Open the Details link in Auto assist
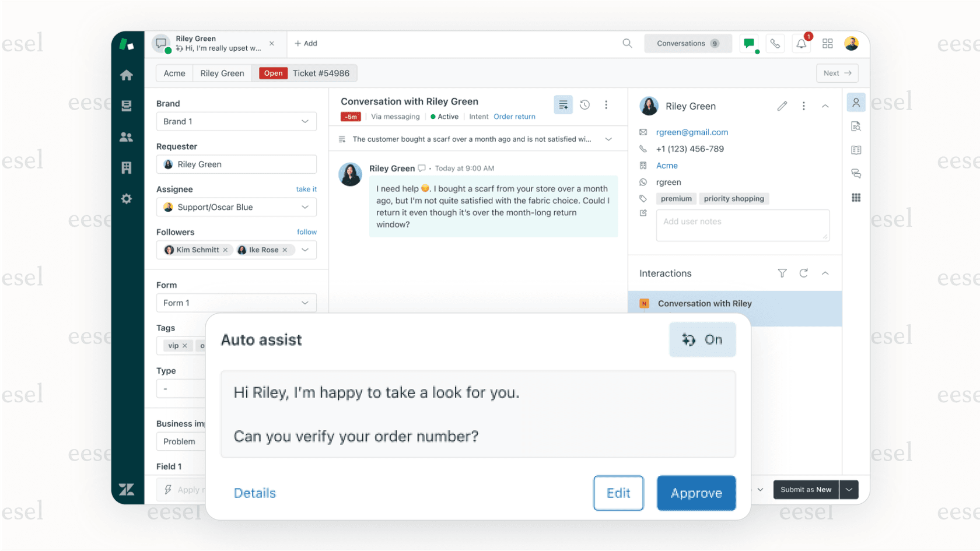980x551 pixels. coord(255,493)
